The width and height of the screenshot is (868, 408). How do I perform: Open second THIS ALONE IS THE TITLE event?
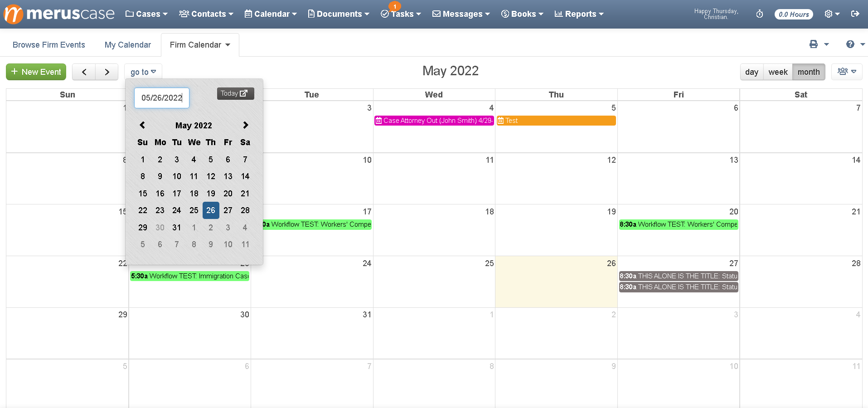pyautogui.click(x=679, y=287)
